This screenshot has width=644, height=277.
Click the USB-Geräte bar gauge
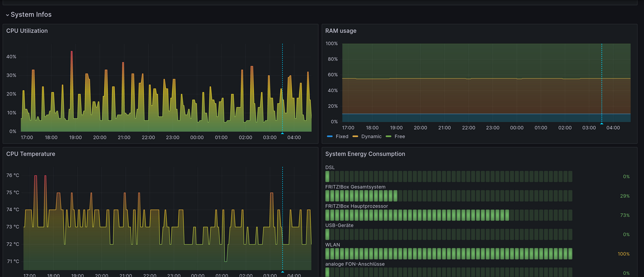pos(449,234)
